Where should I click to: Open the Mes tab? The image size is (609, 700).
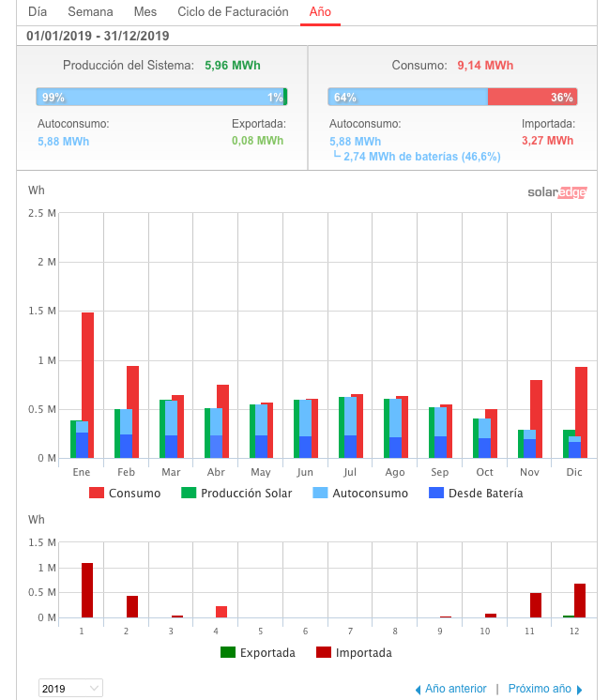[x=145, y=11]
